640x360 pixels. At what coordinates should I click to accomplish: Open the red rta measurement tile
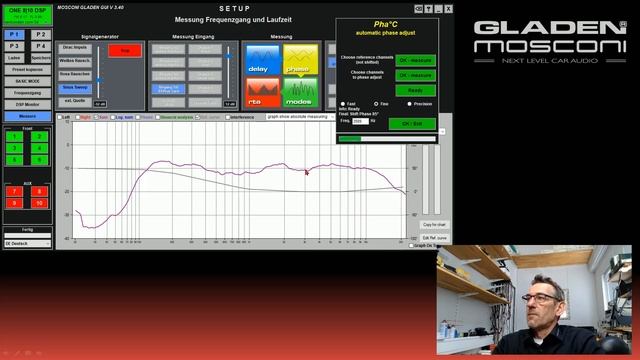click(263, 92)
